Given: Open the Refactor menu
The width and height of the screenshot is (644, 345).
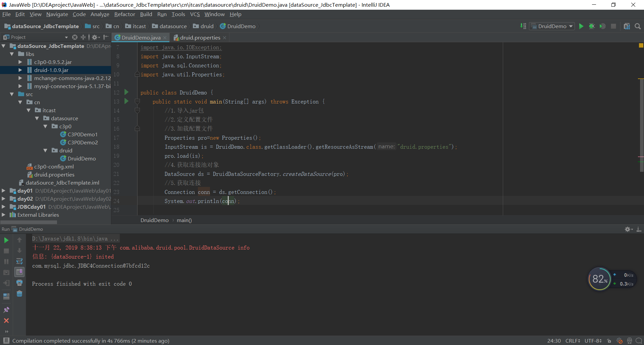Looking at the screenshot, I should tap(124, 14).
